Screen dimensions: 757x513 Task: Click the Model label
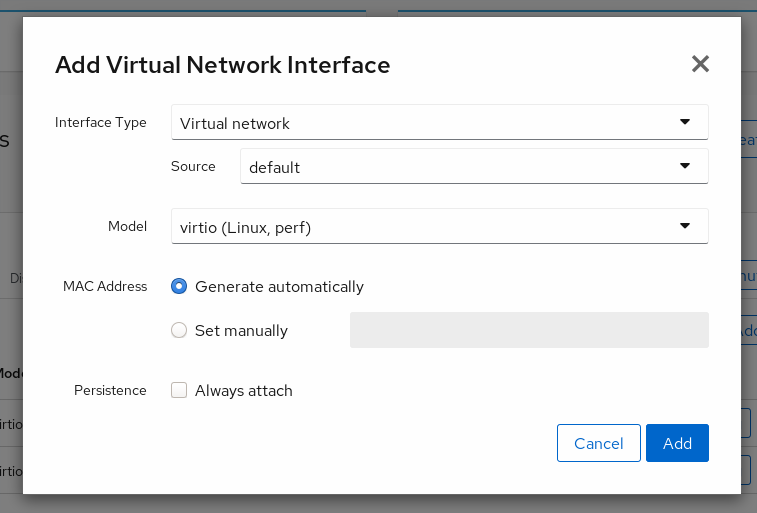click(127, 226)
